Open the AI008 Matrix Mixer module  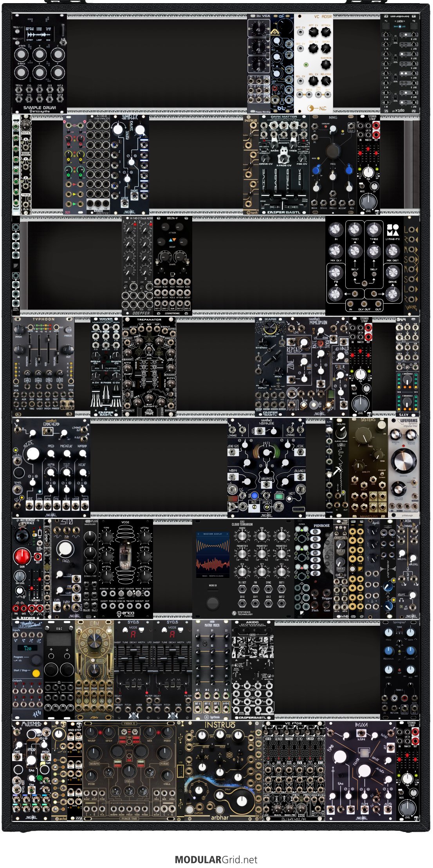point(212,669)
